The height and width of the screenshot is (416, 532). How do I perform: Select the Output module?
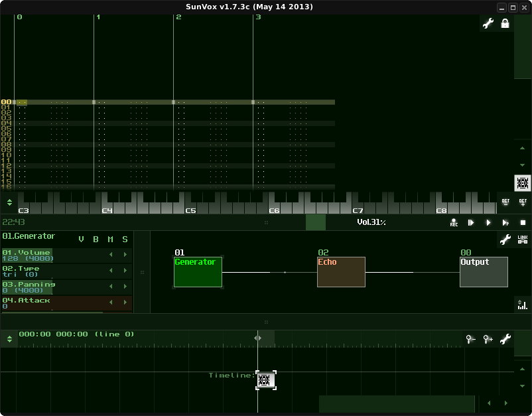tap(484, 272)
